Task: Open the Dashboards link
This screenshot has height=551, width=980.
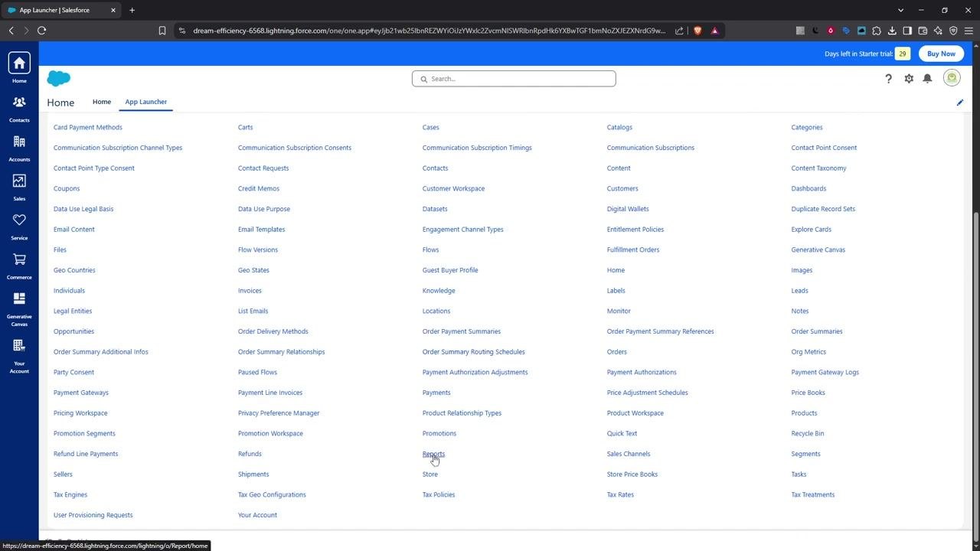Action: click(808, 188)
